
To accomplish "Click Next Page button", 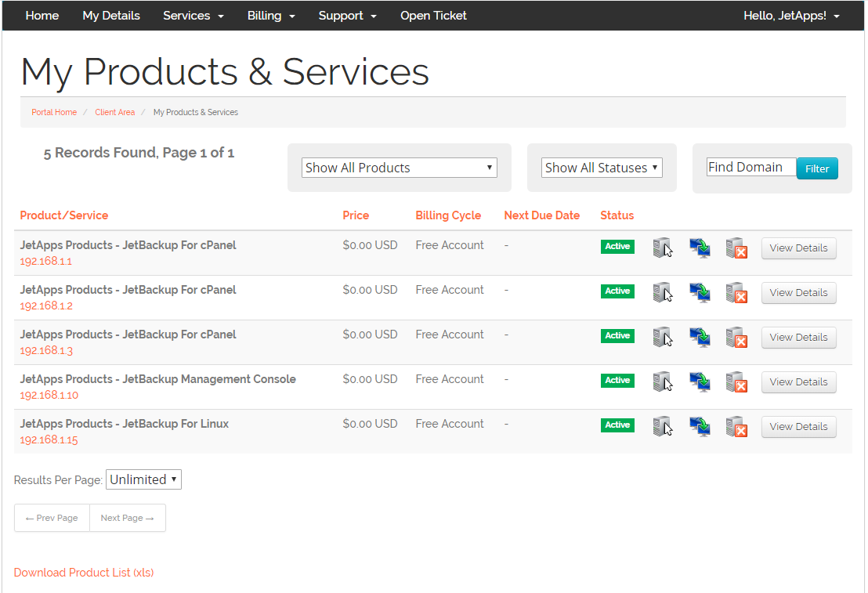I will tap(128, 518).
